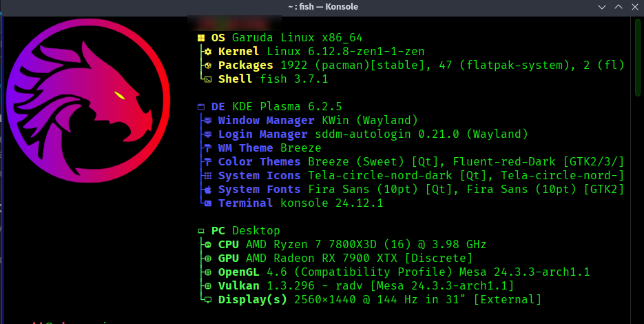Click the yellow OS grid icon
The height and width of the screenshot is (324, 644).
pyautogui.click(x=201, y=38)
